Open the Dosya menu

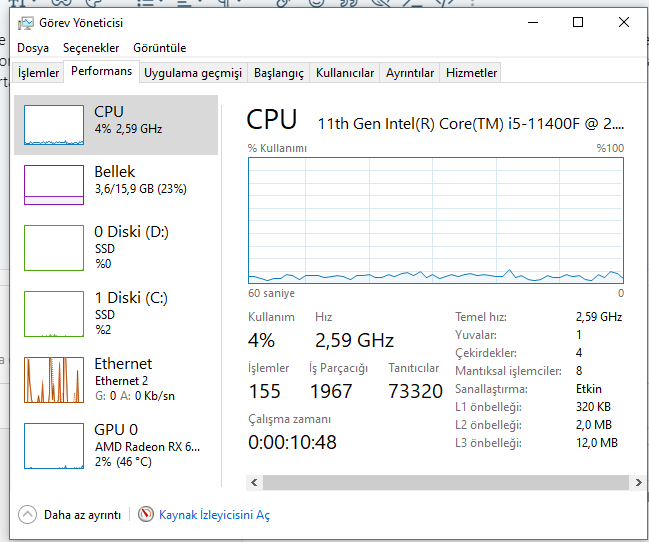coord(32,48)
